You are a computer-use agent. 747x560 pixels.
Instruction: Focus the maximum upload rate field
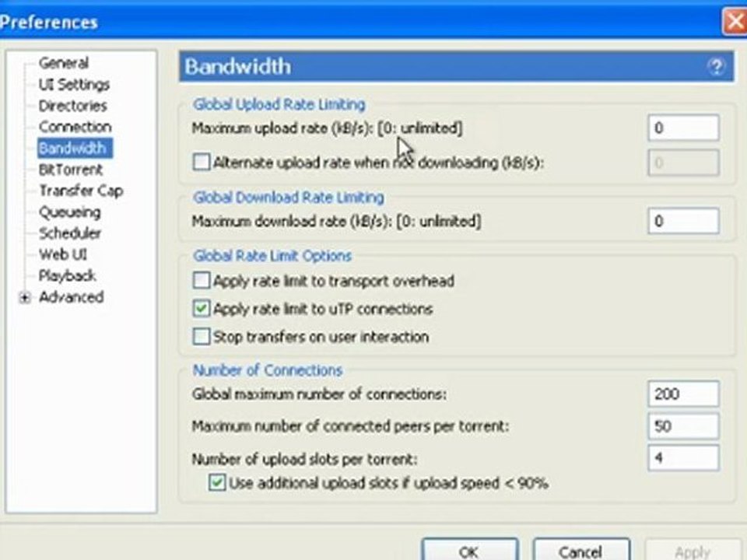683,128
